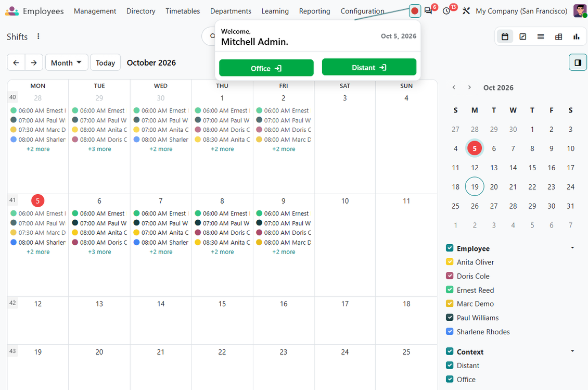This screenshot has width=588, height=390.
Task: Go to previous month arrow
Action: click(x=16, y=62)
